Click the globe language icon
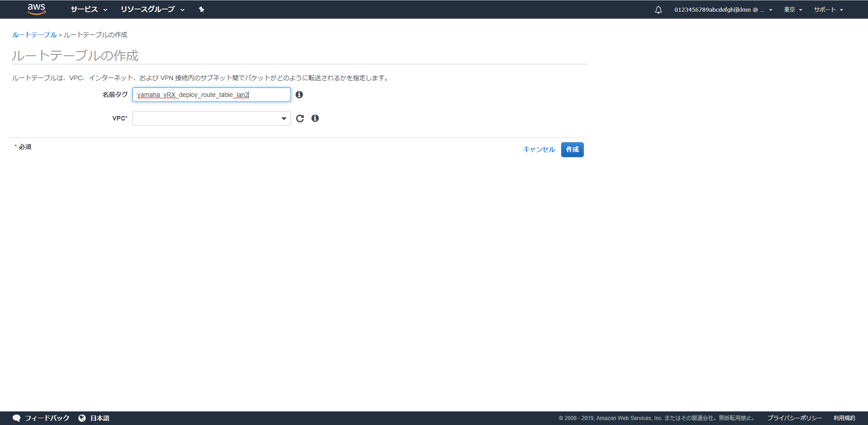 coord(82,418)
